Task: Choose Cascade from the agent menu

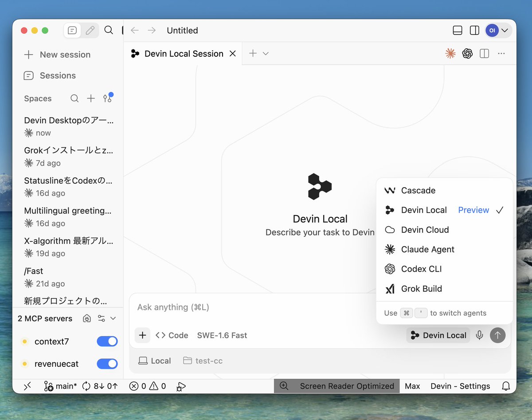Action: click(444, 190)
